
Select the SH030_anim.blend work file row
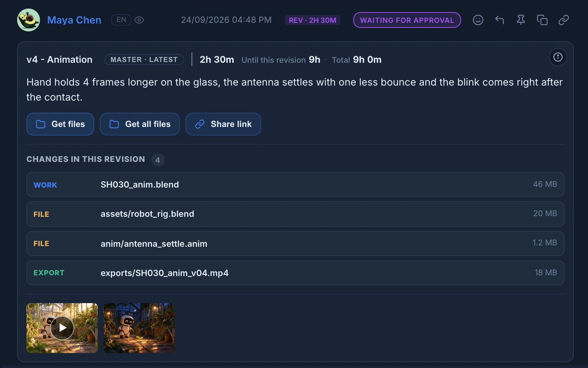coord(295,184)
